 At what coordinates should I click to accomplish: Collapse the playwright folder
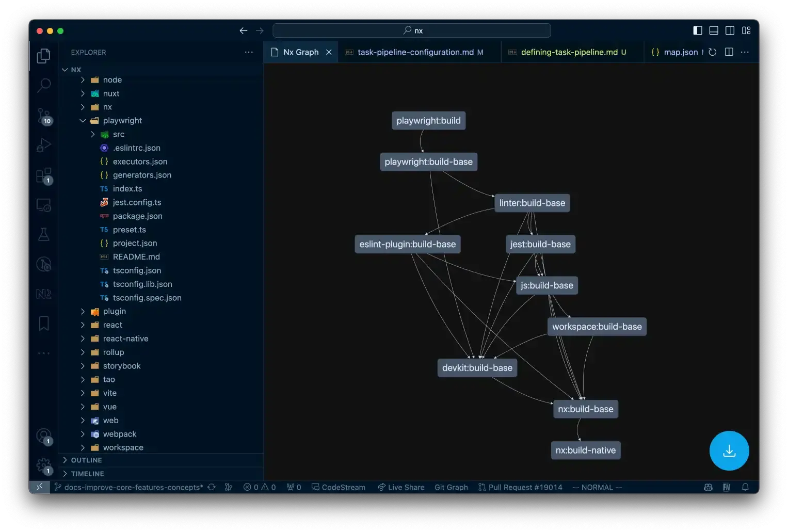[83, 120]
